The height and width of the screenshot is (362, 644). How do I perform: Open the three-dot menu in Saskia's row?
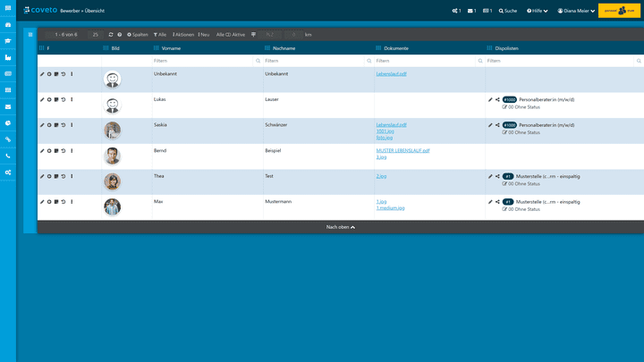72,125
